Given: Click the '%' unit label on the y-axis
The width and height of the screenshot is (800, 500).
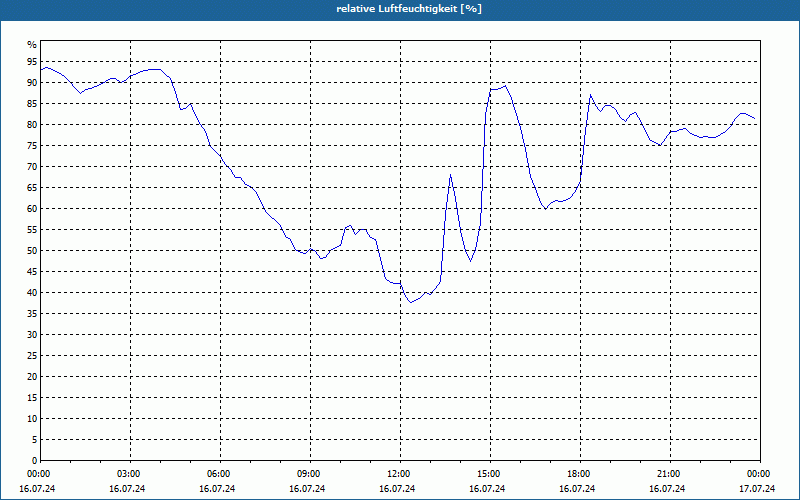Looking at the screenshot, I should (x=32, y=45).
